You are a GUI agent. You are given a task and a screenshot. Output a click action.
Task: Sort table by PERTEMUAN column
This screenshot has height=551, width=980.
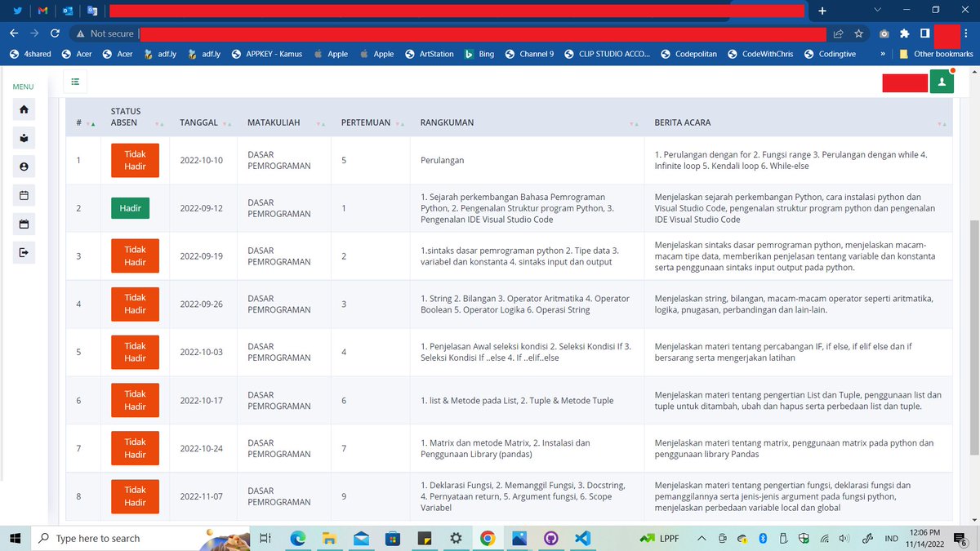click(x=372, y=122)
